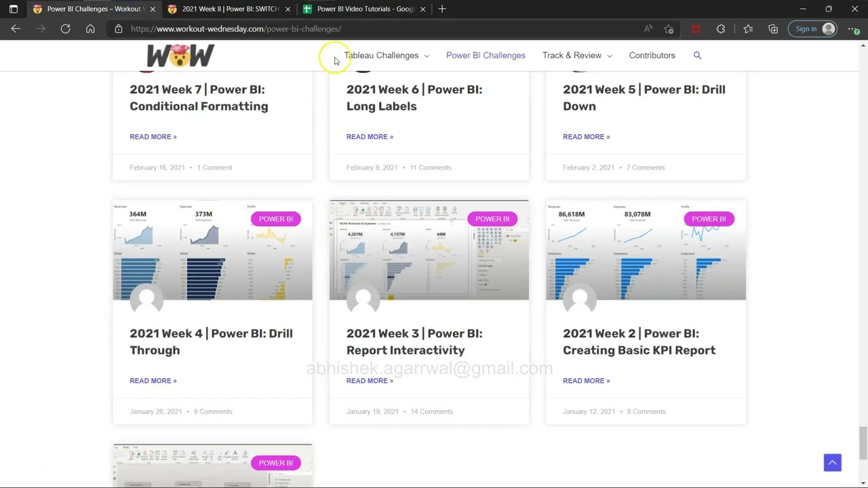The height and width of the screenshot is (488, 868).
Task: Click the POWER BI badge on Week 4 card
Action: coord(276,219)
